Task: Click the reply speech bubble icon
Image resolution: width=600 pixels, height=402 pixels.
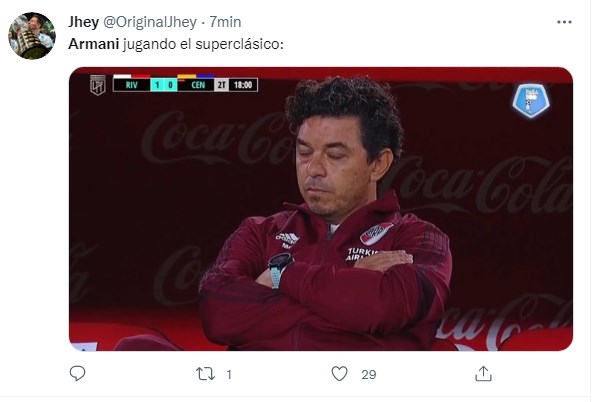Action: [78, 374]
